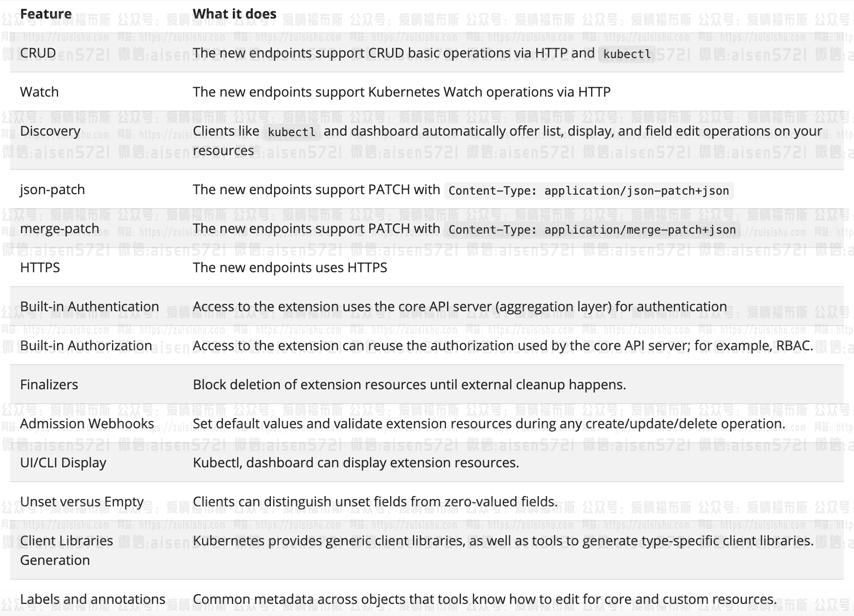The image size is (854, 616).
Task: Select the UI/CLI Display feature name
Action: pyautogui.click(x=63, y=463)
